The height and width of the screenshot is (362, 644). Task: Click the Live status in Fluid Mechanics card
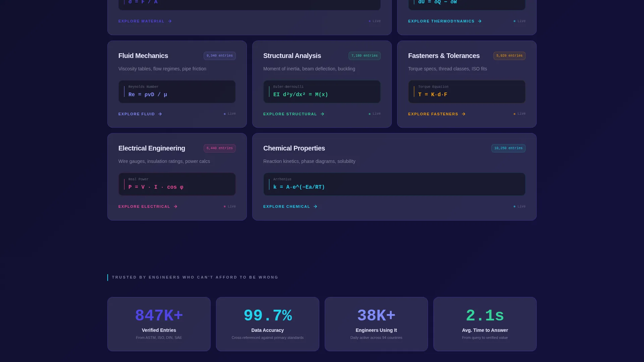230,114
